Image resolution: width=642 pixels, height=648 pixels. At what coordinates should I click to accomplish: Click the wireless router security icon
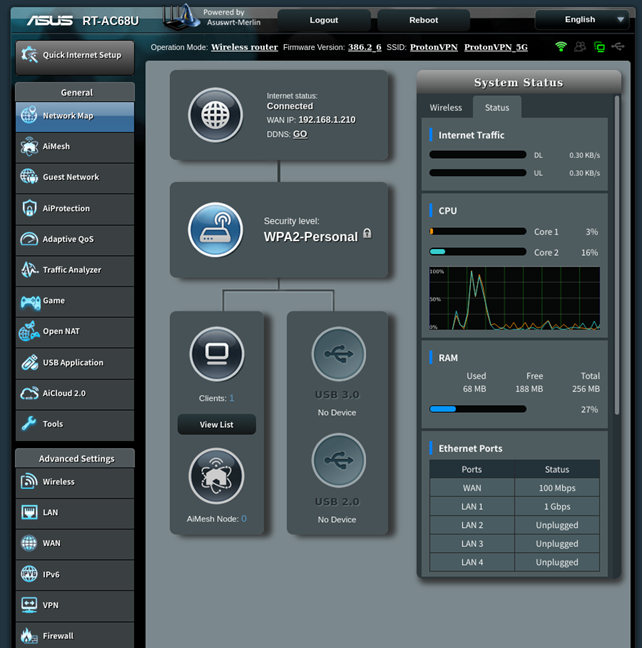tap(215, 230)
